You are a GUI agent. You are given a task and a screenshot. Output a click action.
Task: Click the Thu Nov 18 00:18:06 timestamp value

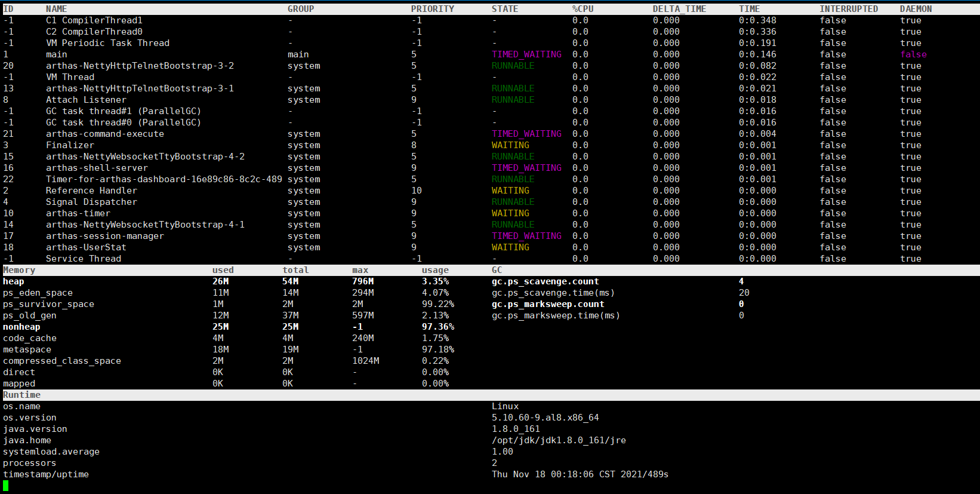(580, 474)
